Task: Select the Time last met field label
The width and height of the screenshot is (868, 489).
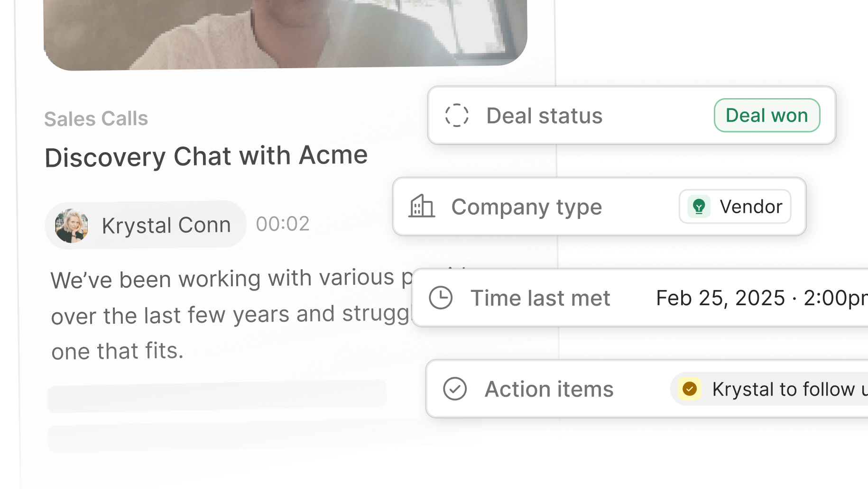Action: tap(540, 299)
